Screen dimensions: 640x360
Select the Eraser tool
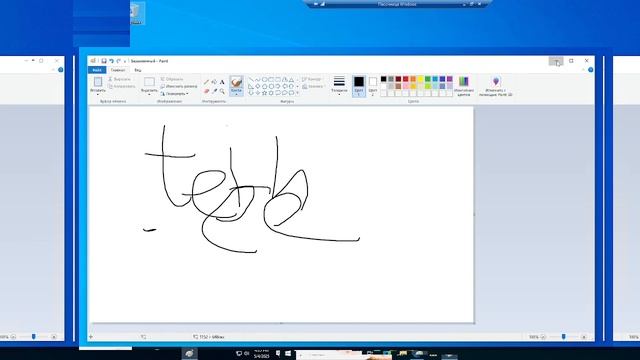coord(206,91)
